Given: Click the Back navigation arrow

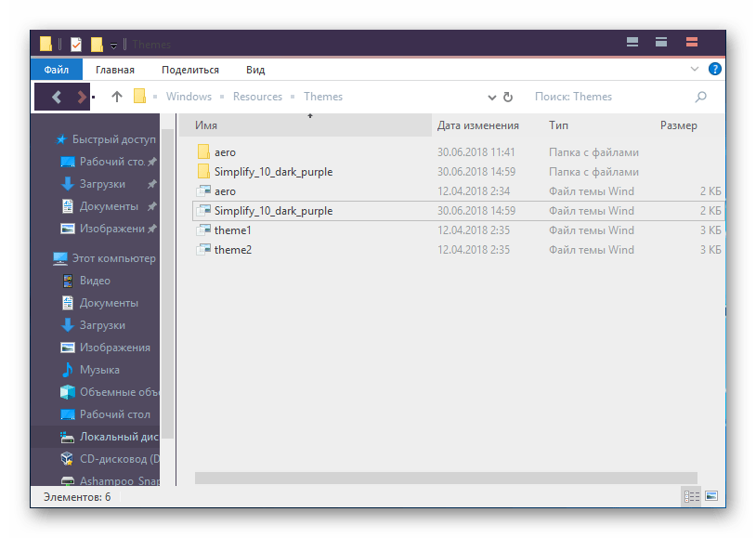Looking at the screenshot, I should point(56,97).
